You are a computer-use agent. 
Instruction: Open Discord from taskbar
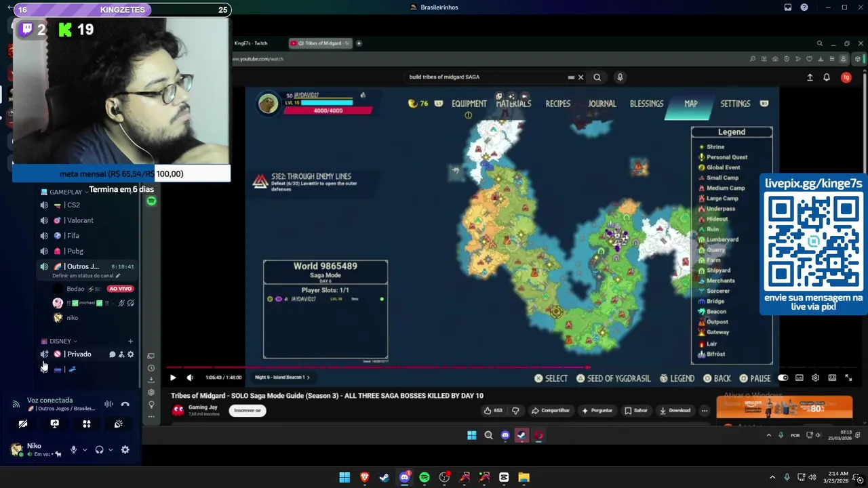click(x=405, y=477)
